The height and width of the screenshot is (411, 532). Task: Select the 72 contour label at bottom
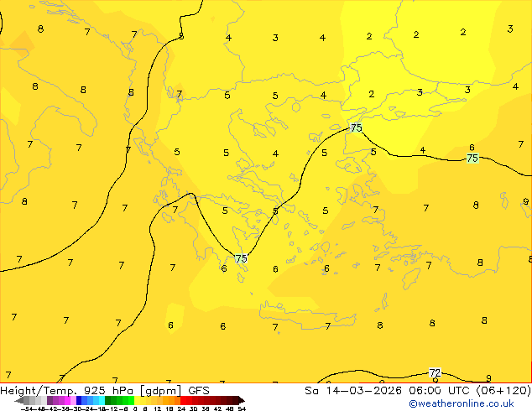(x=435, y=373)
